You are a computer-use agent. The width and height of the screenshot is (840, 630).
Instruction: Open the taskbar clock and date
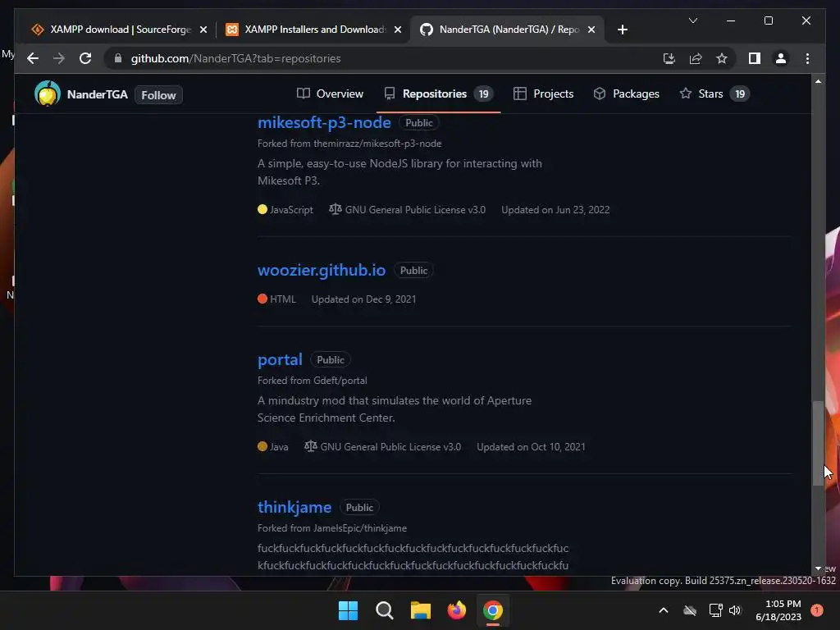778,610
